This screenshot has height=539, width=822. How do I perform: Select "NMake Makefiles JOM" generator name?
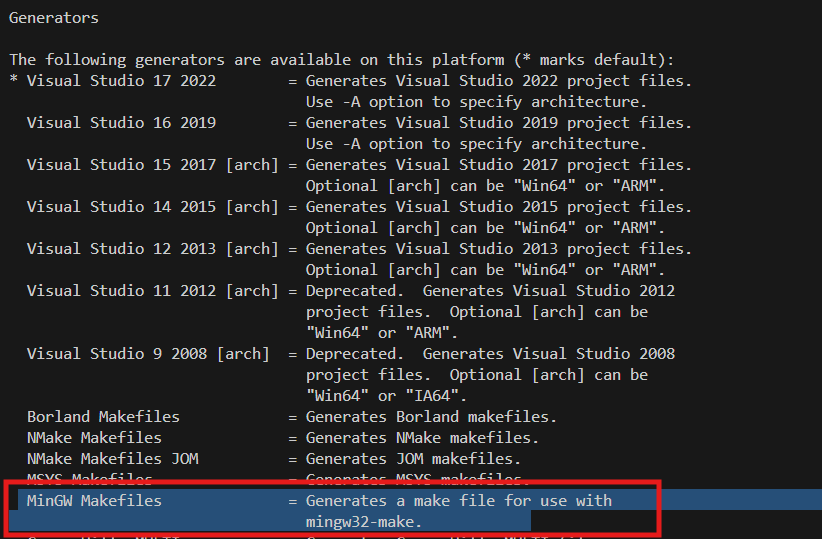tap(113, 459)
